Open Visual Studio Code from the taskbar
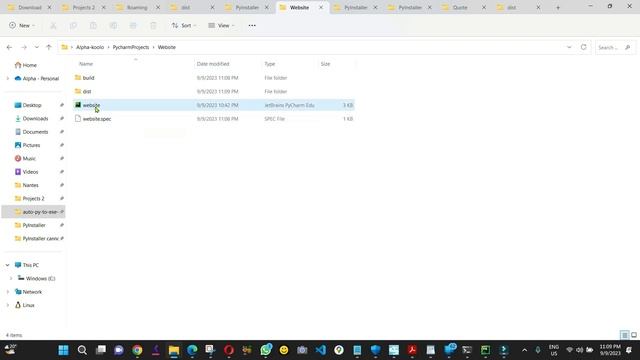This screenshot has height=360, width=640. (x=320, y=350)
